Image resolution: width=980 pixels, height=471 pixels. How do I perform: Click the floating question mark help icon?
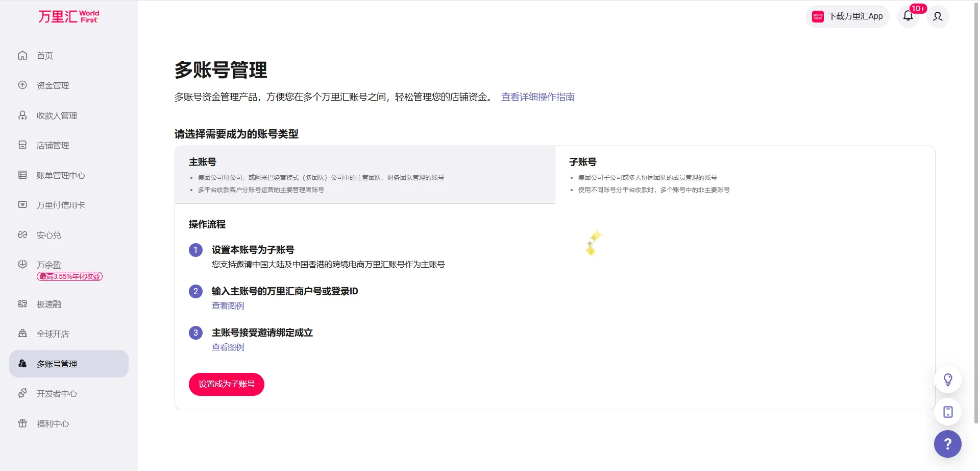pos(947,443)
